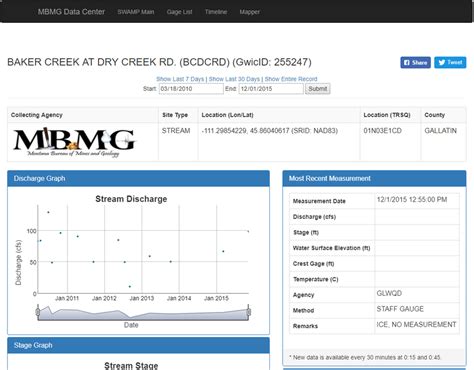
Task: Click the new data availability note
Action: [x=365, y=357]
